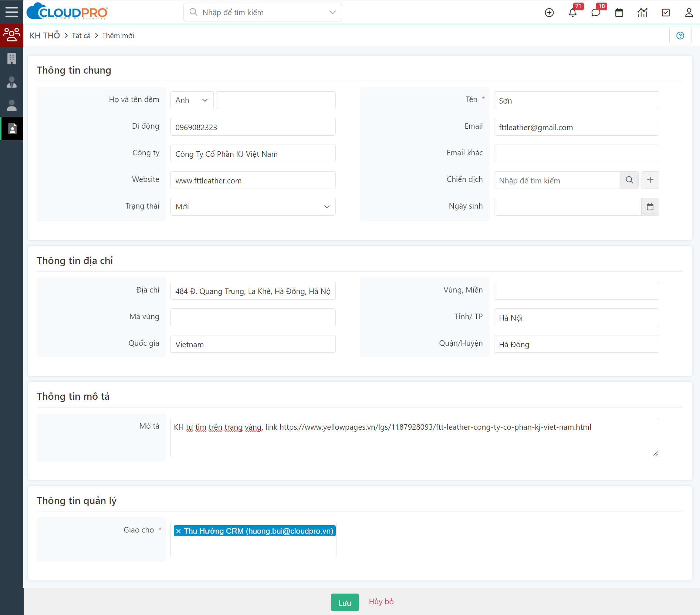
Task: Open the Trạng thái status dropdown
Action: (x=253, y=207)
